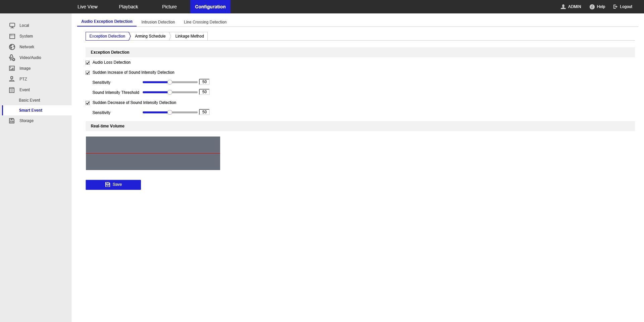Open the Line Crossing Detection page
The height and width of the screenshot is (322, 644).
click(x=205, y=22)
